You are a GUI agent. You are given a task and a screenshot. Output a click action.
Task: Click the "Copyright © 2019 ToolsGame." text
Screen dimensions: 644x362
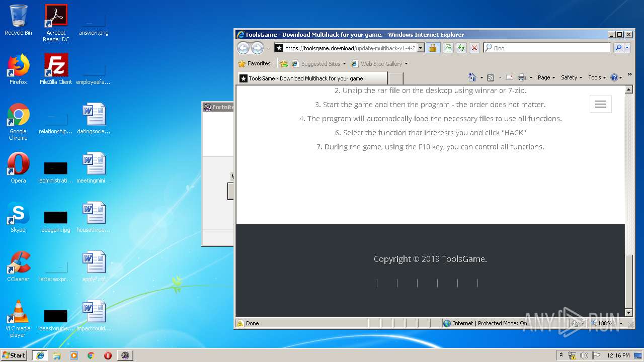point(430,259)
